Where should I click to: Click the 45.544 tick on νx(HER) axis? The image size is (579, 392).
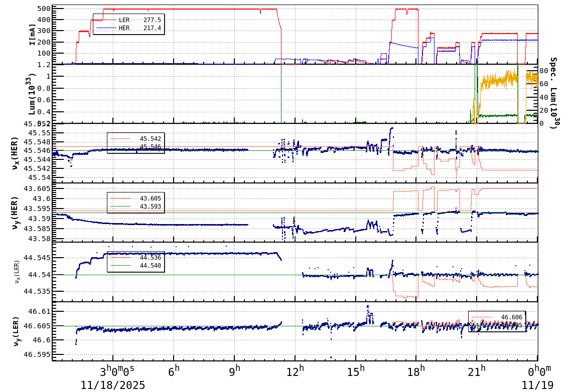[37, 159]
